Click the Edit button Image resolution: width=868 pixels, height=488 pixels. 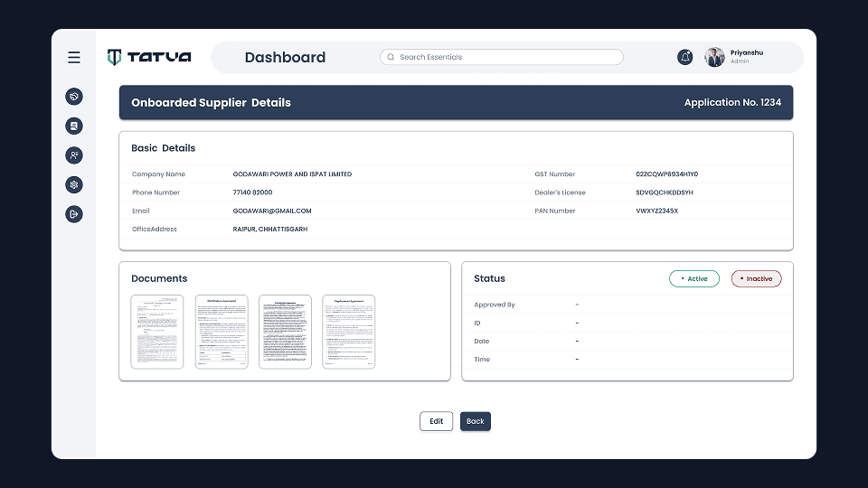[x=436, y=421]
